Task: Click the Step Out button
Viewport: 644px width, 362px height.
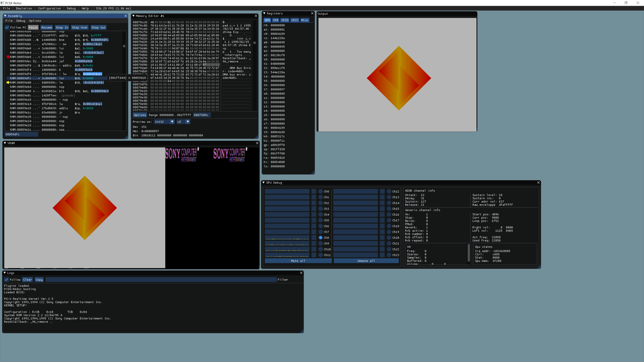Action: [x=98, y=27]
